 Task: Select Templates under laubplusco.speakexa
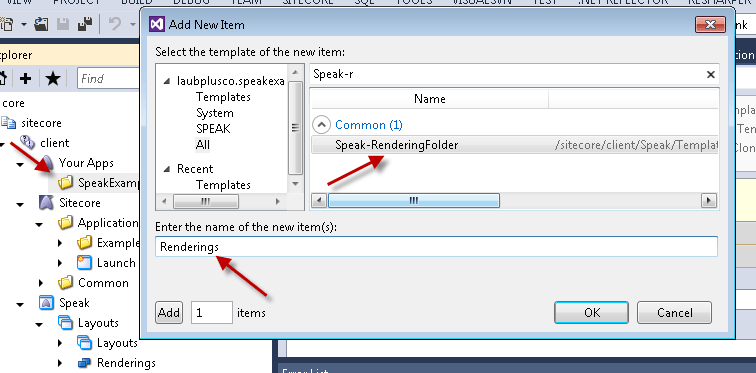point(223,97)
